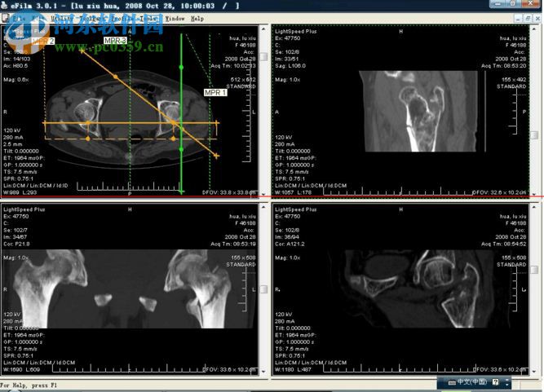Screen dimensions: 544x392
Task: Open language bar help question mark
Action: [x=495, y=382]
